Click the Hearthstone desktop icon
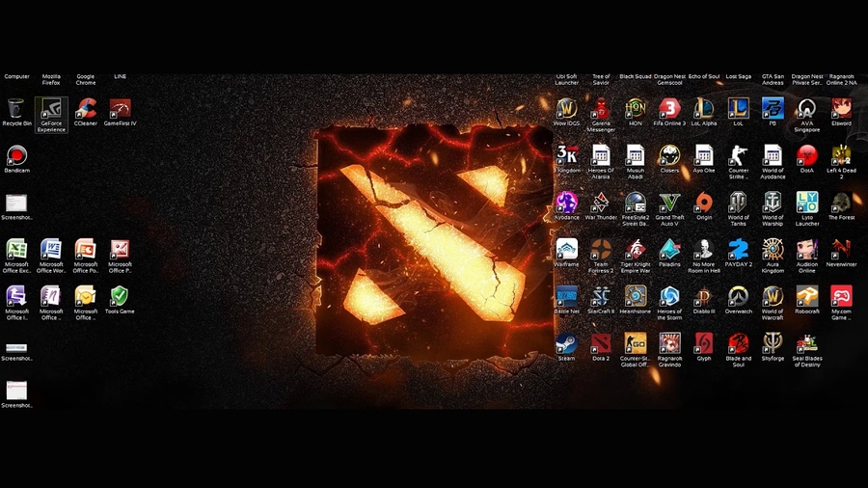The image size is (868, 488). [636, 296]
